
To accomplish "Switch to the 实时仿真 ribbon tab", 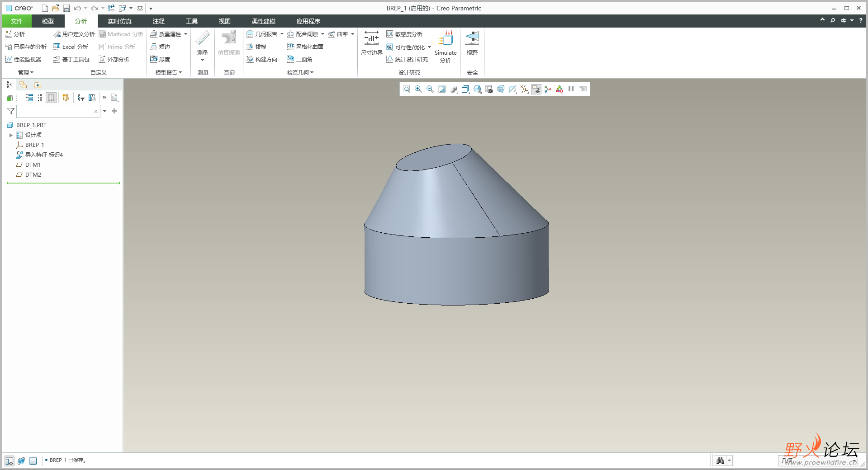I will [119, 21].
